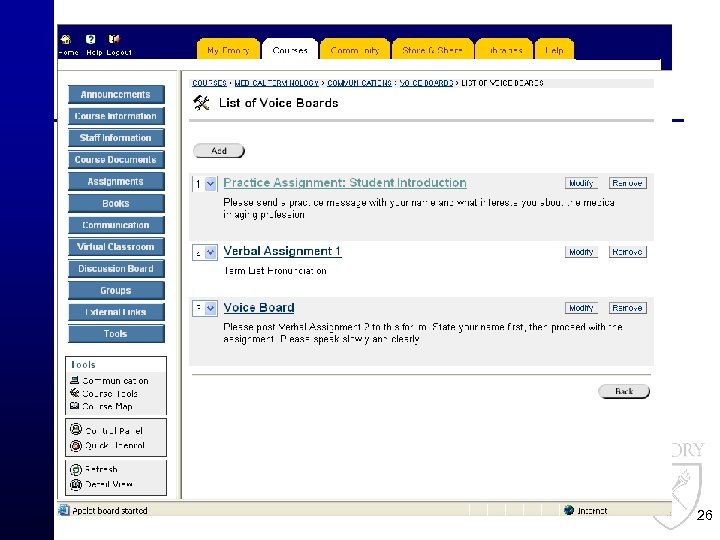
Task: Open the Voice Board link
Action: point(259,308)
